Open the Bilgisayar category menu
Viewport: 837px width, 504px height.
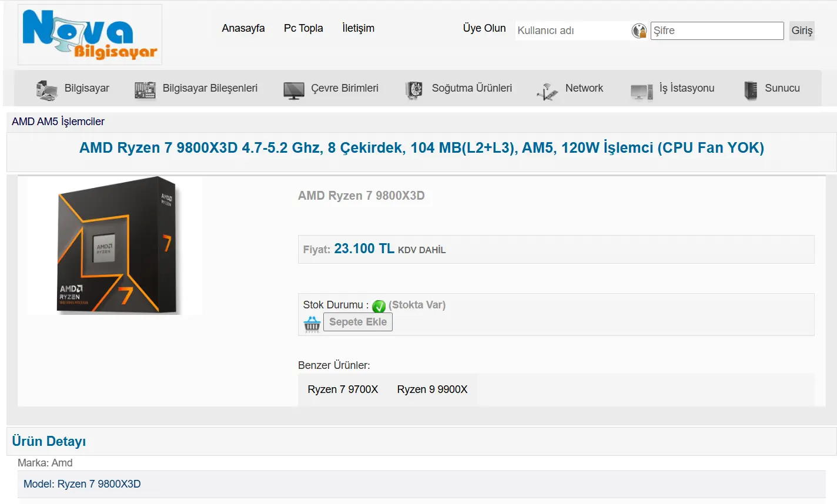(x=87, y=88)
